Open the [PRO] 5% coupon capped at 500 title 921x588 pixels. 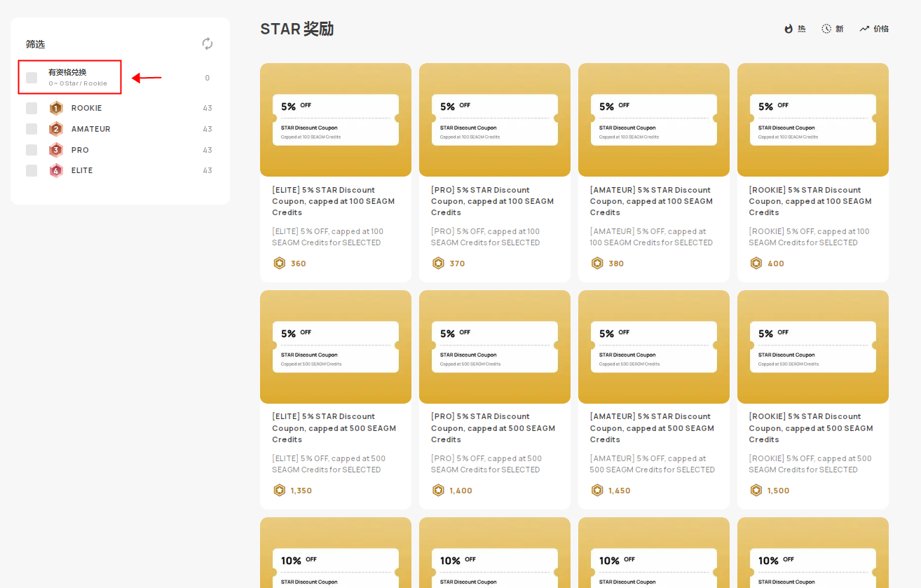click(493, 428)
